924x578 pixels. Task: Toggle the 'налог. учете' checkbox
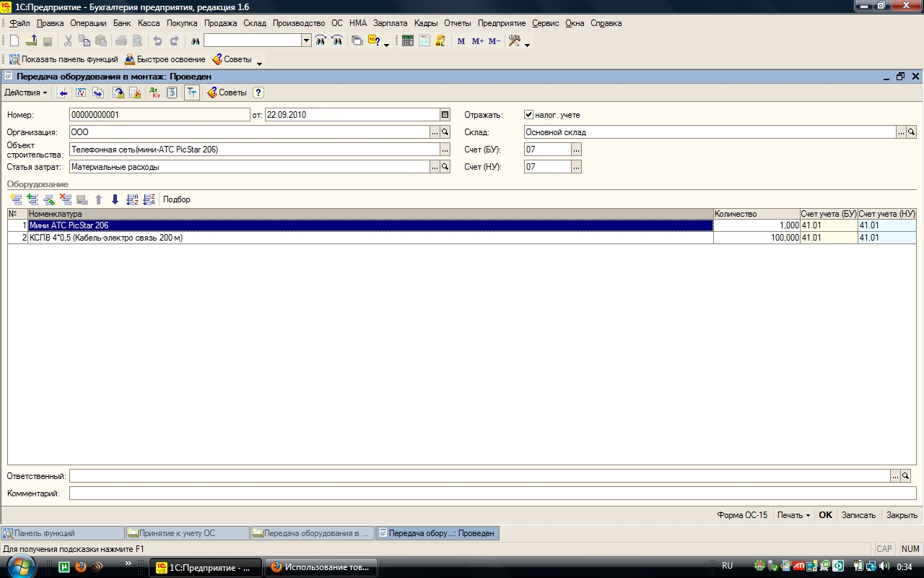tap(529, 115)
